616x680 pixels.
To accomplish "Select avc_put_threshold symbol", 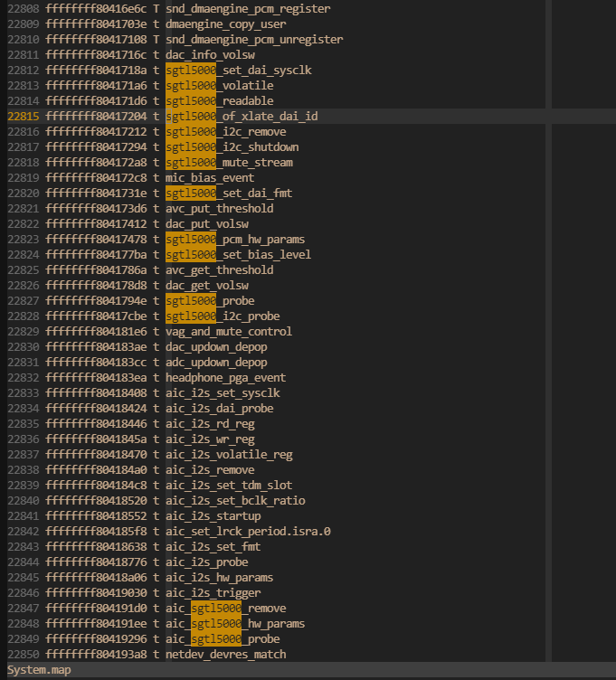I will tap(220, 209).
